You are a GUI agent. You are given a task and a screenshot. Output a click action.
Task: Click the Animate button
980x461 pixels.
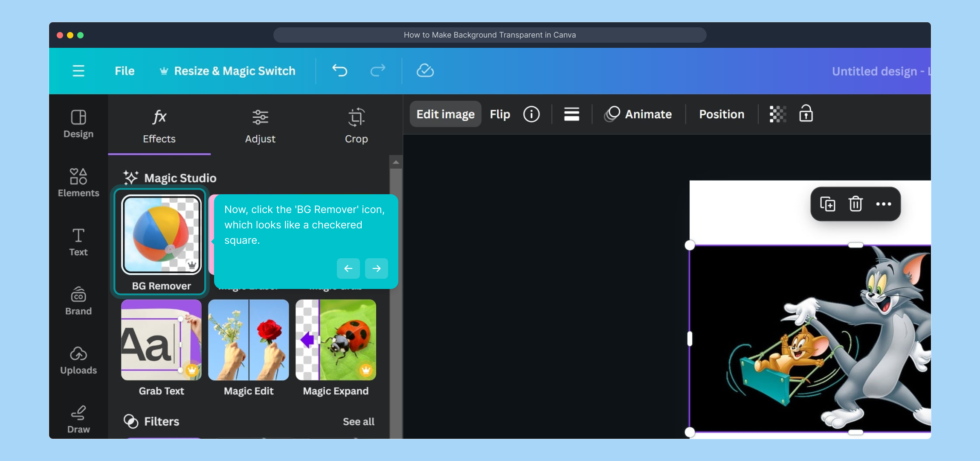[x=638, y=114]
